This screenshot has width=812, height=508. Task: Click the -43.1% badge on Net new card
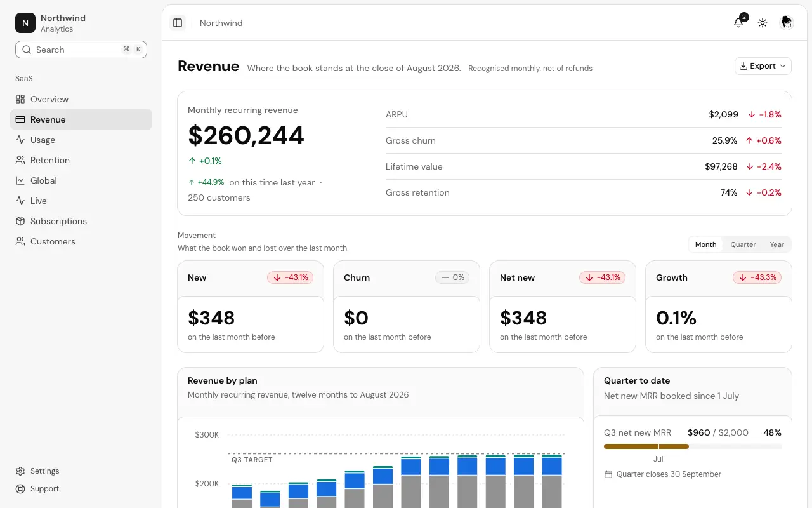pos(602,277)
